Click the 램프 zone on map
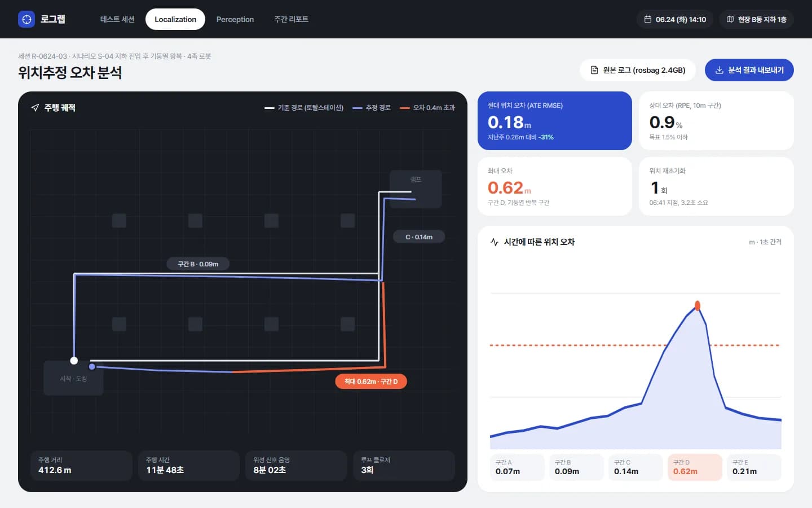The width and height of the screenshot is (812, 508). 416,189
